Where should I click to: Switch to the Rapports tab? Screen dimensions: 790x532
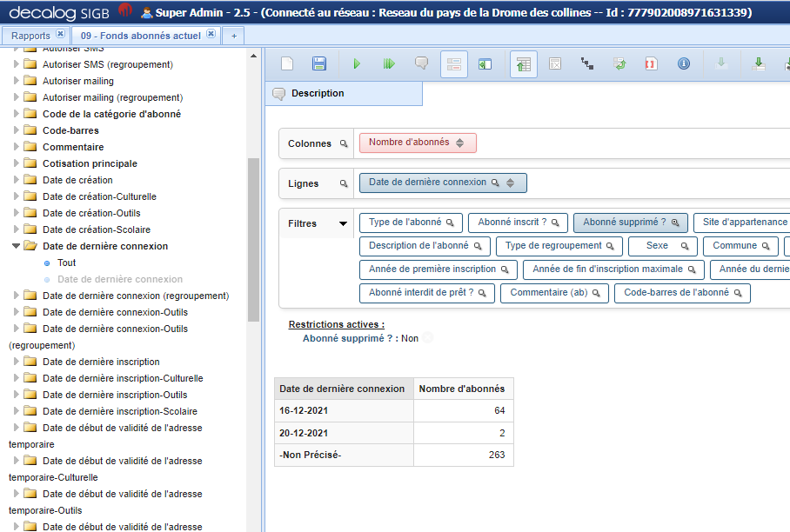(29, 35)
